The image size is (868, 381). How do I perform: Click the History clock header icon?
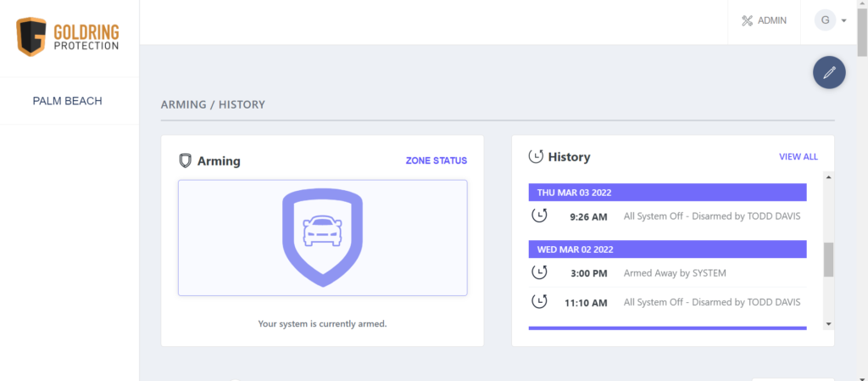click(536, 157)
